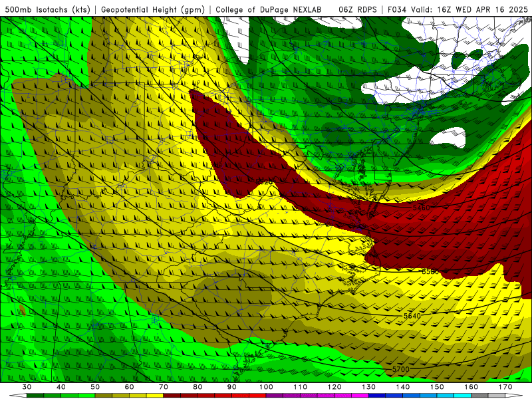Screen dimensions: 532x399
Task: Click the colorbar label 60
Action: pos(129,387)
